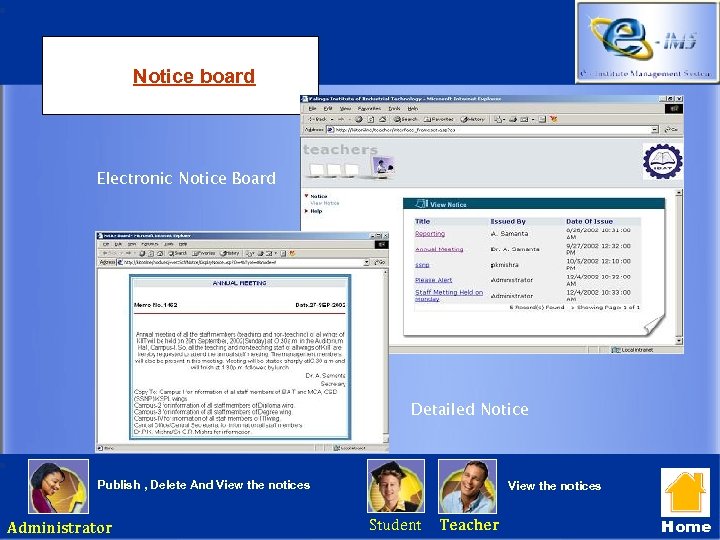
Task: Click Refresh icon in Kalinga Institute browser toolbar
Action: (371, 119)
